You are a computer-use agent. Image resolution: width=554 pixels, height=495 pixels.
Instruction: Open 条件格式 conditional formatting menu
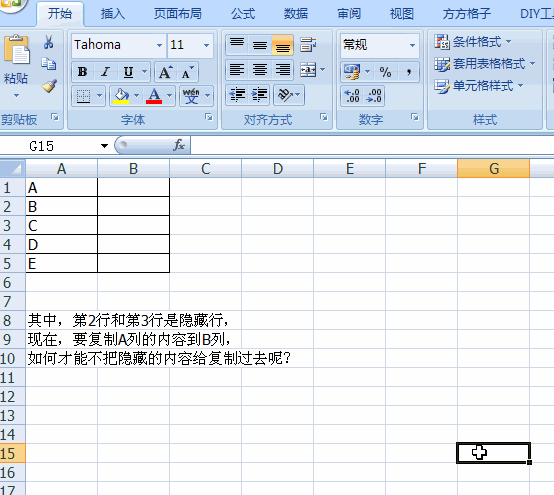click(x=473, y=42)
